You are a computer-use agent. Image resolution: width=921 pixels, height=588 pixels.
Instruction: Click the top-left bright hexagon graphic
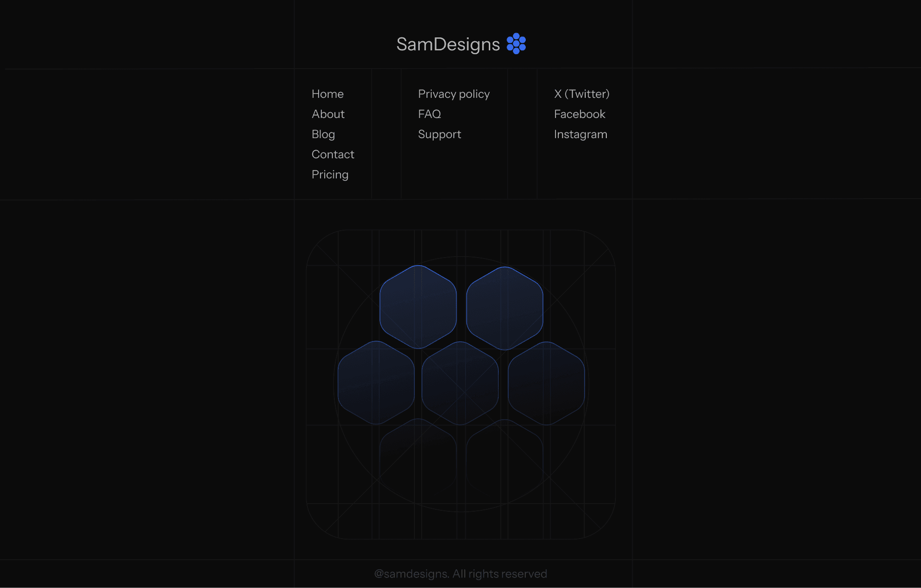(418, 307)
